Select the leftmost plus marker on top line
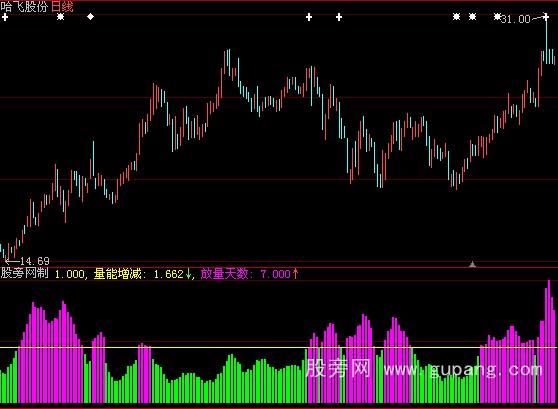 coord(5,17)
